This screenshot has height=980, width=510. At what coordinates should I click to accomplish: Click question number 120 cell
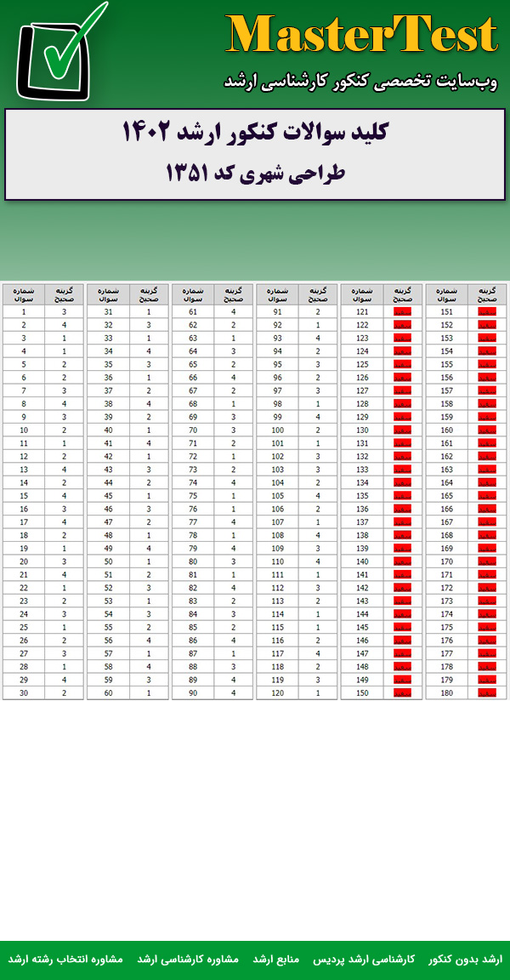point(277,693)
